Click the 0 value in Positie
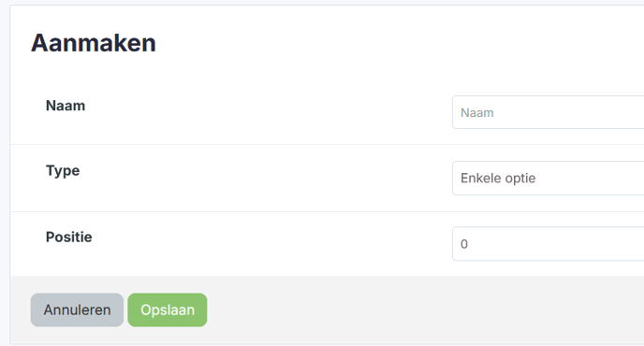The image size is (644, 346). click(464, 244)
